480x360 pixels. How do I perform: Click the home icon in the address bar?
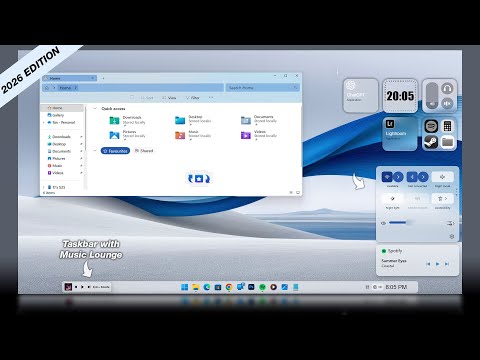pyautogui.click(x=47, y=88)
